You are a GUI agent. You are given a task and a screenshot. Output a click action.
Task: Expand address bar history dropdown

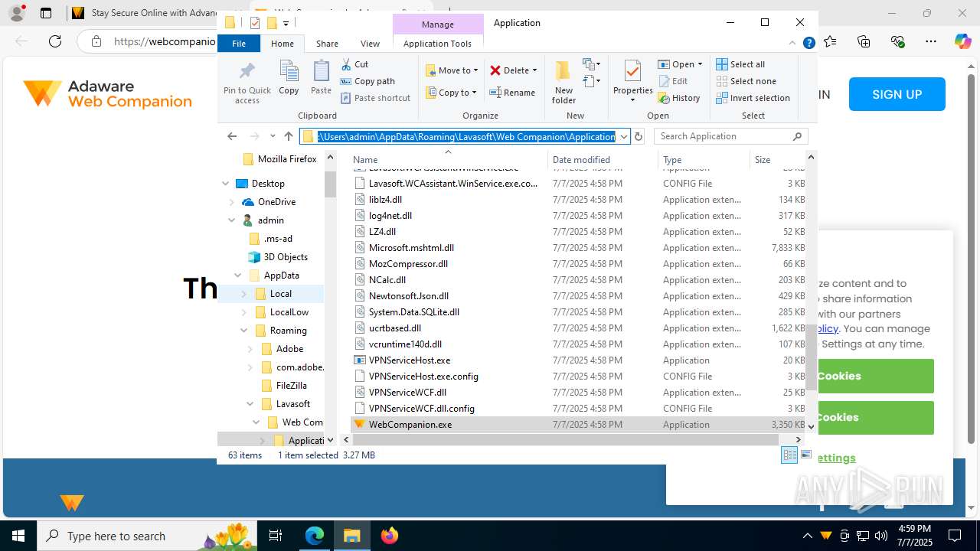coord(624,136)
